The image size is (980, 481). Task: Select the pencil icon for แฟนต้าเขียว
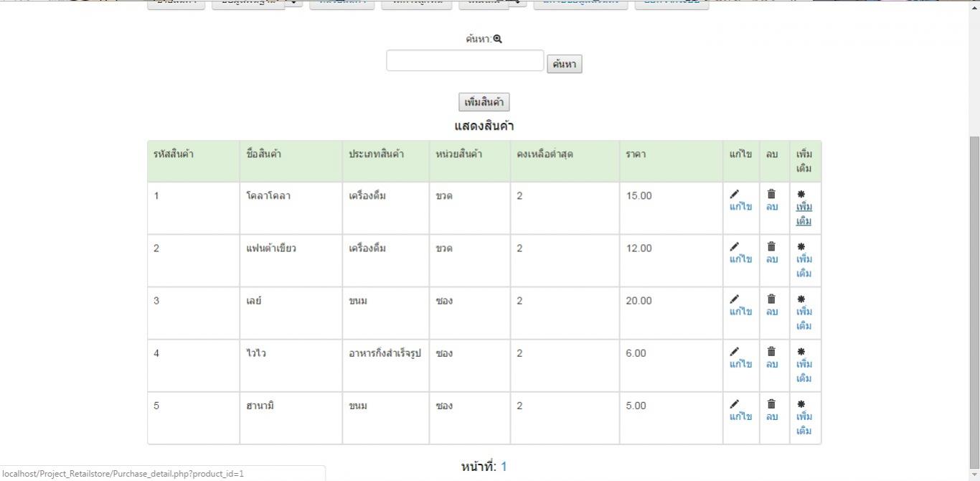point(734,245)
